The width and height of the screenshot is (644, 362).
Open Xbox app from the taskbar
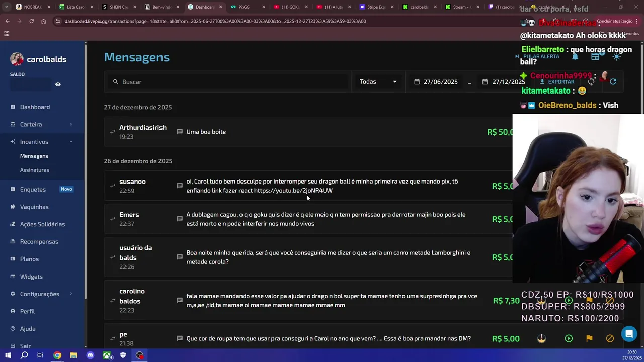click(107, 355)
